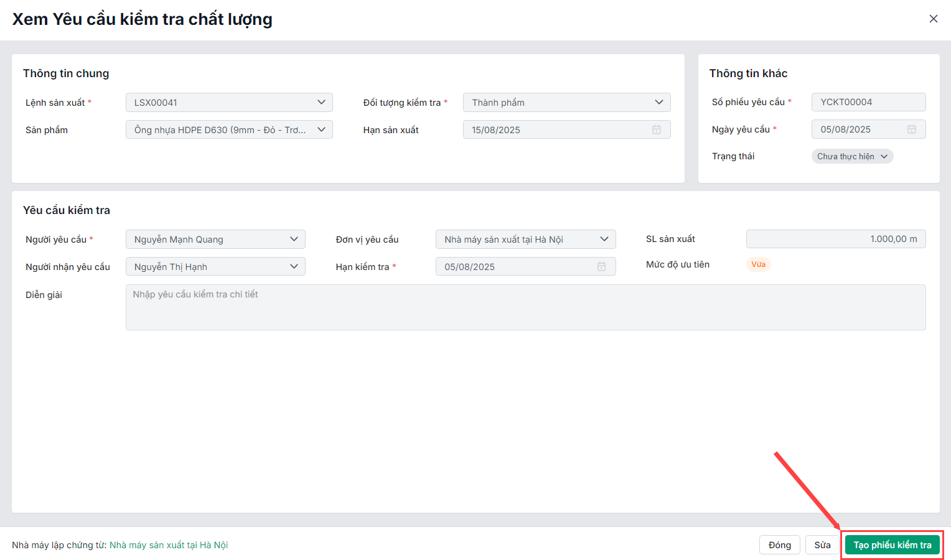The image size is (951, 560).
Task: Close the dialog with the X icon
Action: (x=934, y=19)
